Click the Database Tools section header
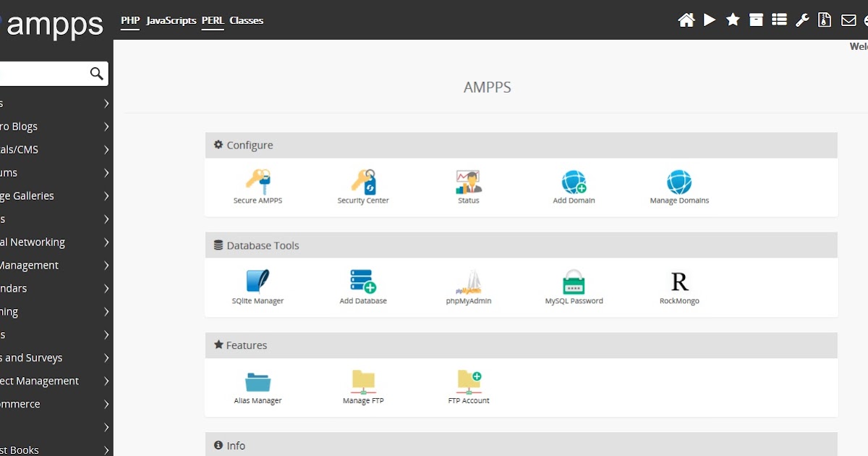The image size is (868, 456). click(x=521, y=245)
